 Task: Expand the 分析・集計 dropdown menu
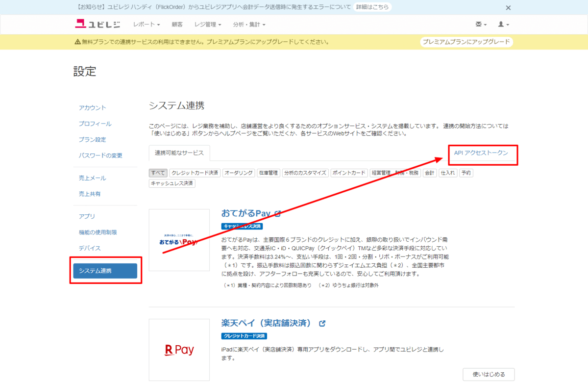249,24
